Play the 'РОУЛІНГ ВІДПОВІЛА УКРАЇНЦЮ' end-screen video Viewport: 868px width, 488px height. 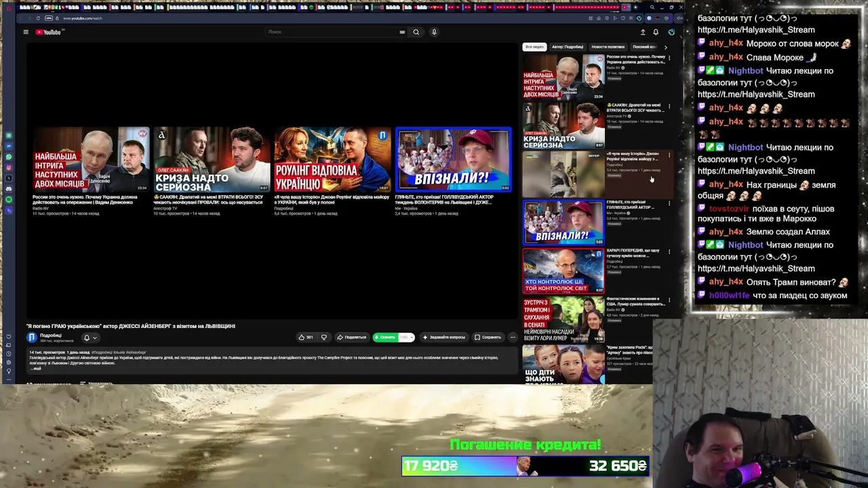coord(332,159)
